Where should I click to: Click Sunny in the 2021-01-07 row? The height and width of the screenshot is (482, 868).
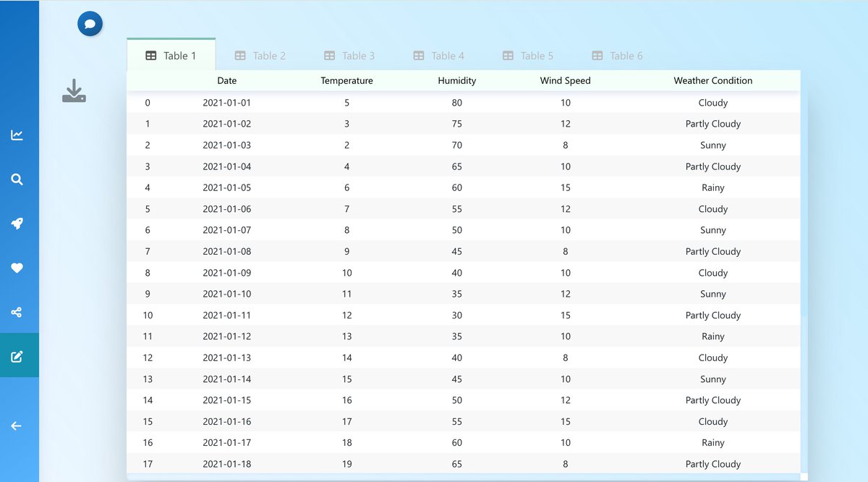(713, 230)
